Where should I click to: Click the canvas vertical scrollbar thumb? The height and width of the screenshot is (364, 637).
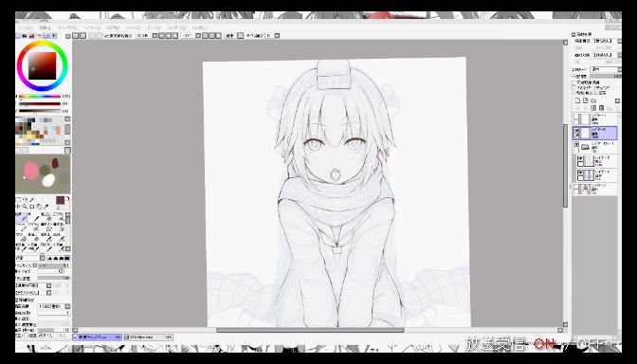click(x=565, y=166)
